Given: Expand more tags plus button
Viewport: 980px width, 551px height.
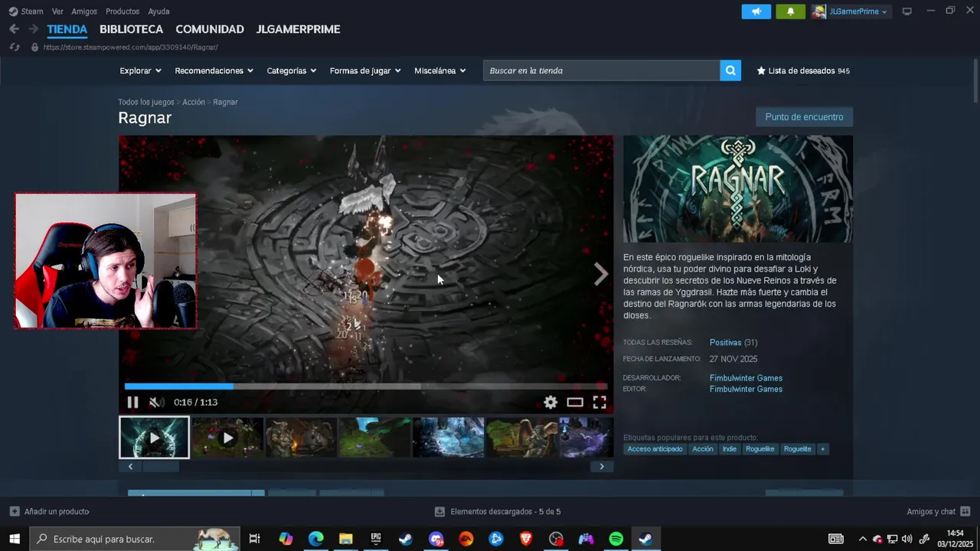Looking at the screenshot, I should (x=823, y=449).
